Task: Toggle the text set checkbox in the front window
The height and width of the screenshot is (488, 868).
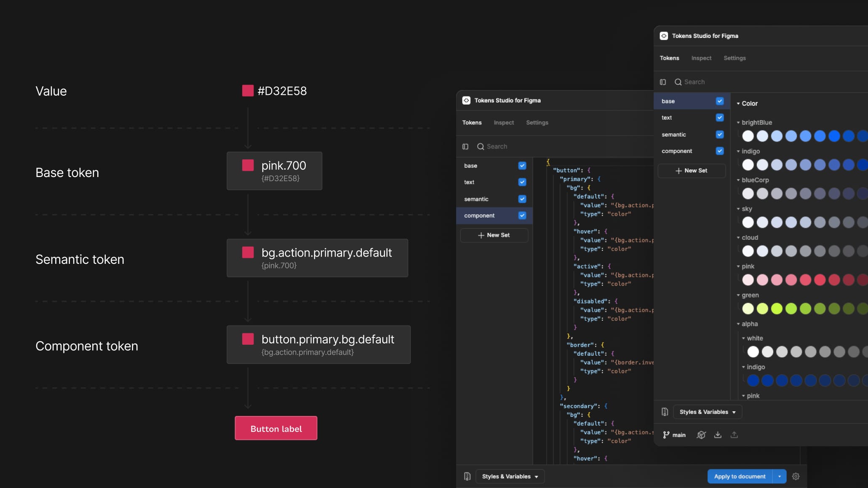Action: point(720,118)
